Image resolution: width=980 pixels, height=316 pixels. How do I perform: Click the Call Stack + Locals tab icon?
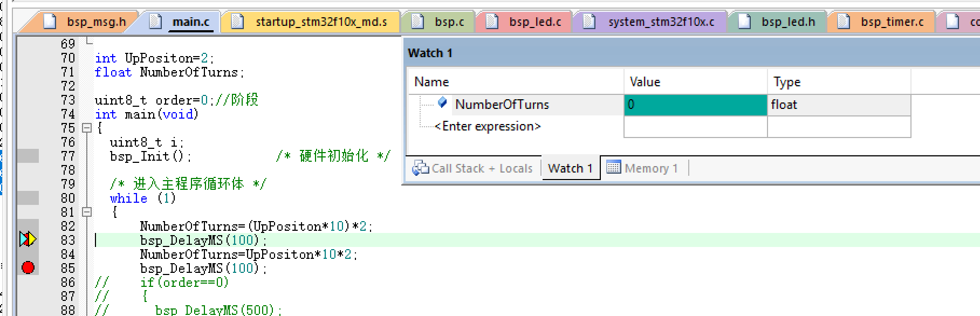pos(420,168)
